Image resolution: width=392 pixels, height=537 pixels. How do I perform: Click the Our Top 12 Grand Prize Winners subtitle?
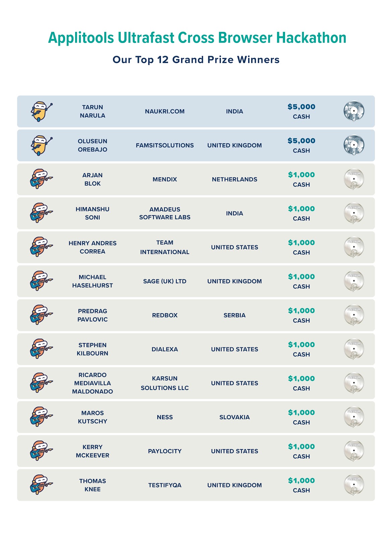[196, 60]
